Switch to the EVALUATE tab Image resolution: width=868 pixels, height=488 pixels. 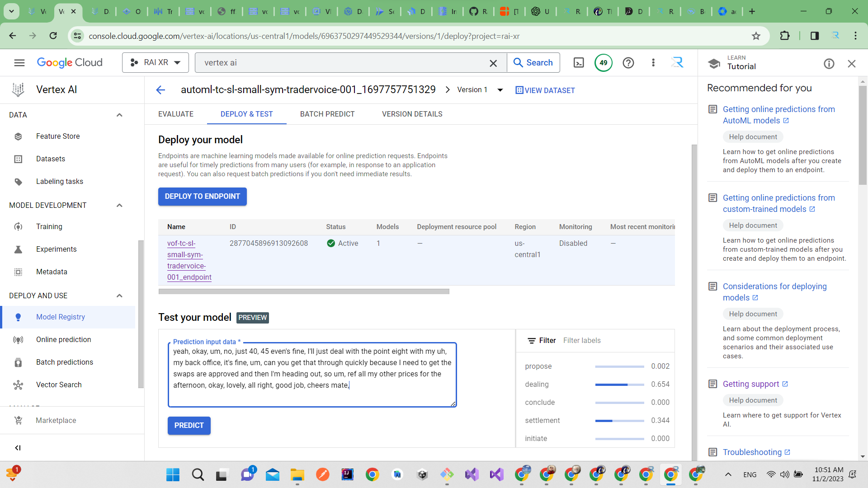click(x=175, y=114)
